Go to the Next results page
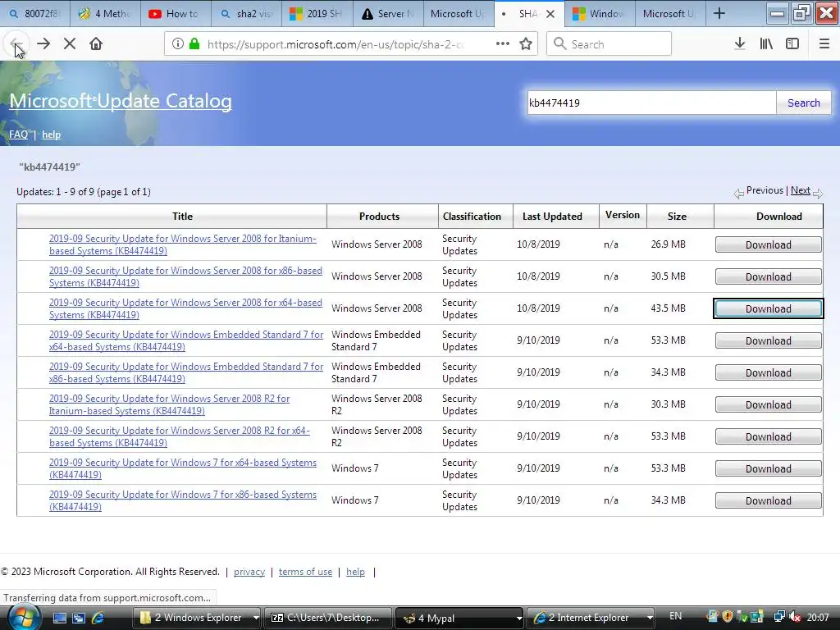 [x=801, y=190]
